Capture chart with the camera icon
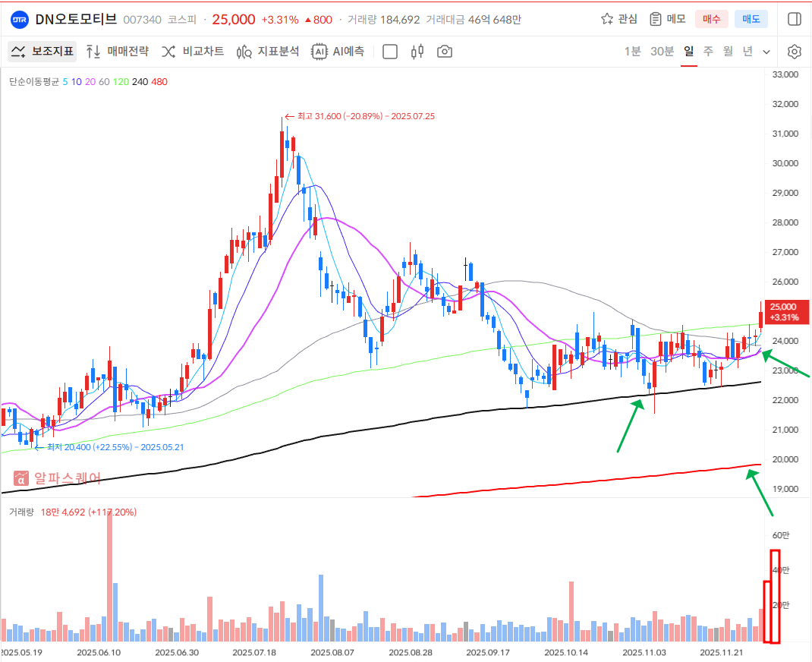Image resolution: width=812 pixels, height=662 pixels. pyautogui.click(x=445, y=52)
